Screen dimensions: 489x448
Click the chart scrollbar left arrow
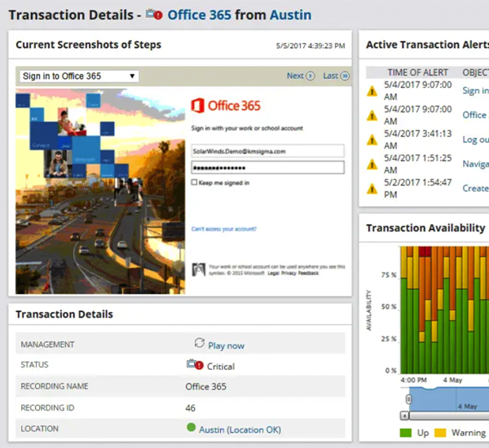click(x=404, y=415)
